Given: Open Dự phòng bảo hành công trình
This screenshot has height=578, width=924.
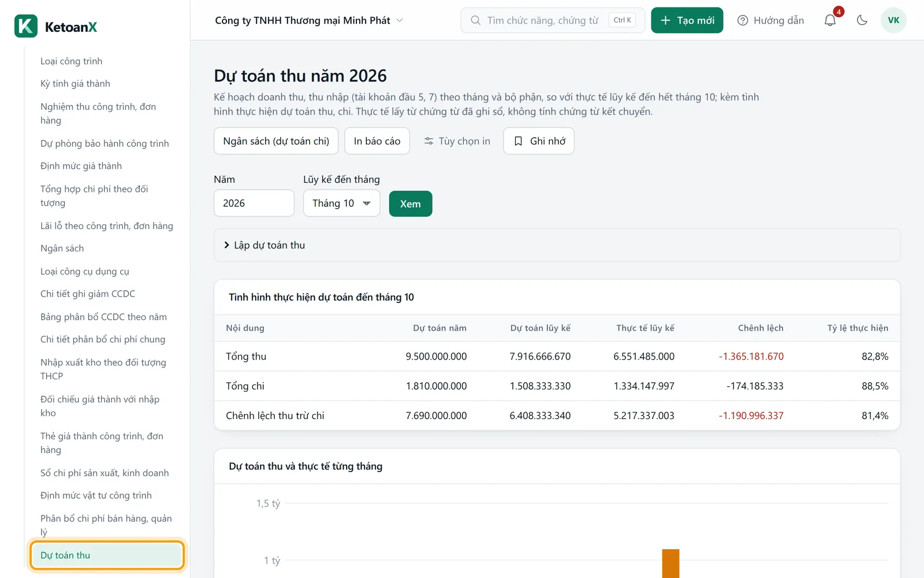Looking at the screenshot, I should [x=105, y=143].
